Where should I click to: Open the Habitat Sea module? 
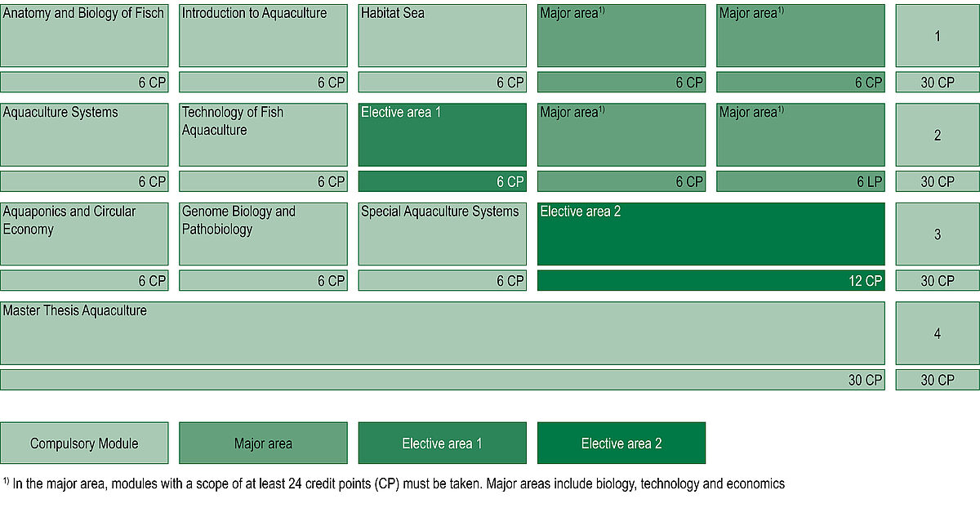click(443, 36)
